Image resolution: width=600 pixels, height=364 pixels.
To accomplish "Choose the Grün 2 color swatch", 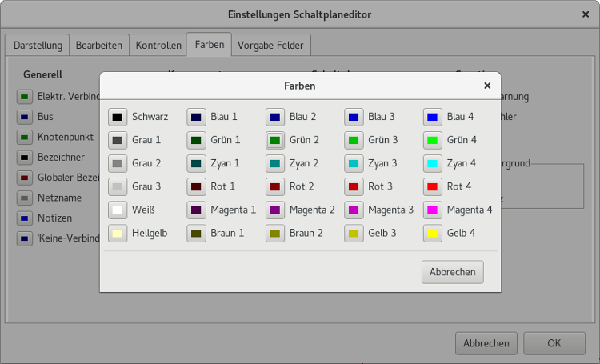I will (x=274, y=140).
